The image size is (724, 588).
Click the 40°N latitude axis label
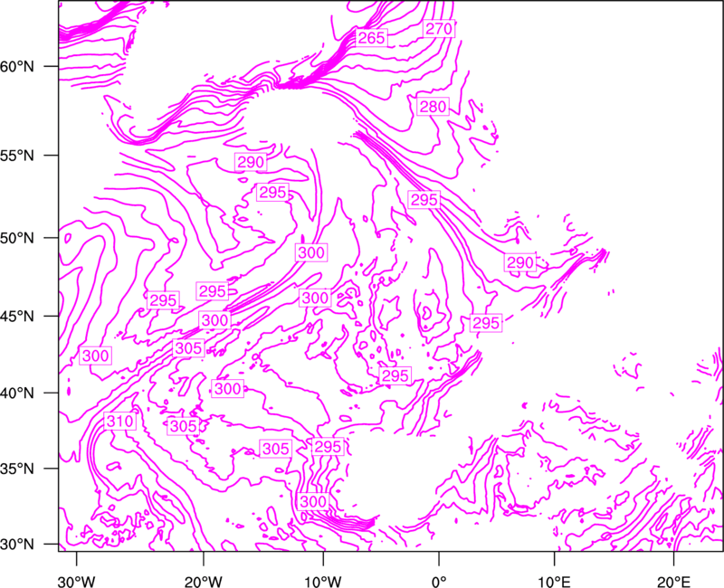pos(17,394)
